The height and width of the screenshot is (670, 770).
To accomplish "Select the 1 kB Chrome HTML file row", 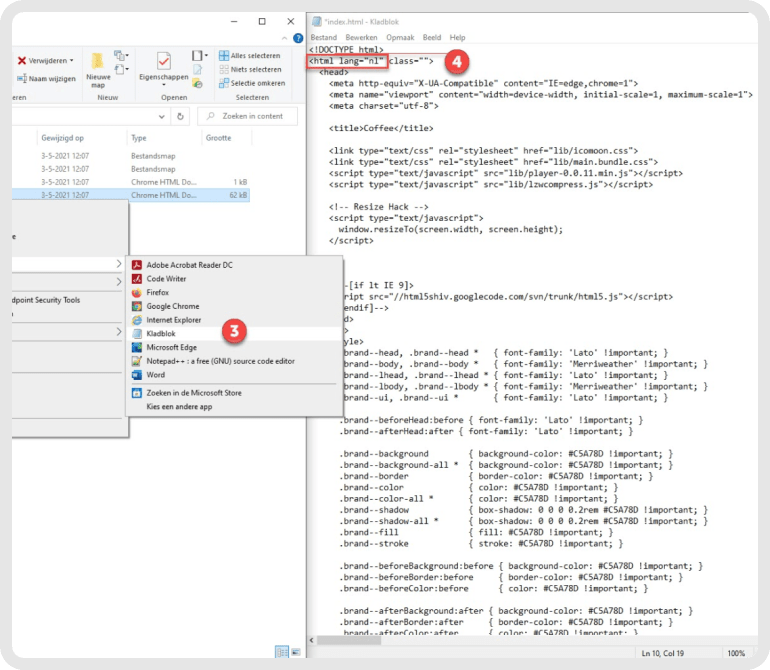I will (131, 182).
